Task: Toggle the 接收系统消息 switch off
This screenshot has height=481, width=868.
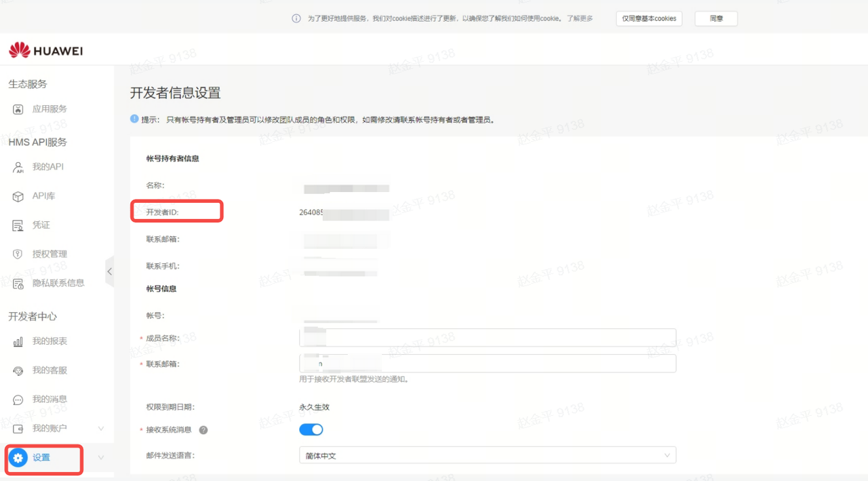Action: click(311, 429)
